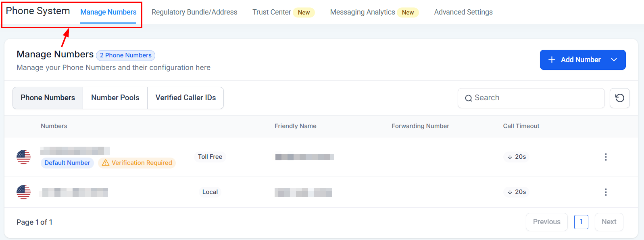Switch to Messaging Analytics tab
This screenshot has height=240, width=644.
coord(362,12)
